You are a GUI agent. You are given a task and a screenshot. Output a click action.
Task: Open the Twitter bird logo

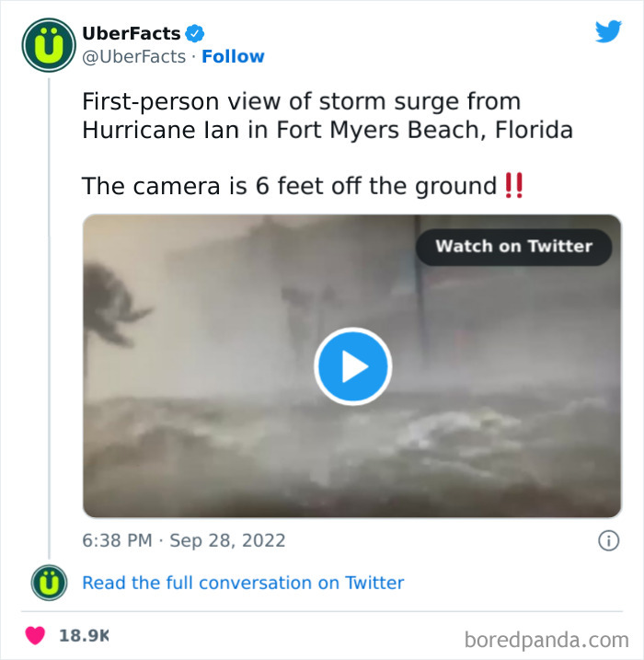608,31
